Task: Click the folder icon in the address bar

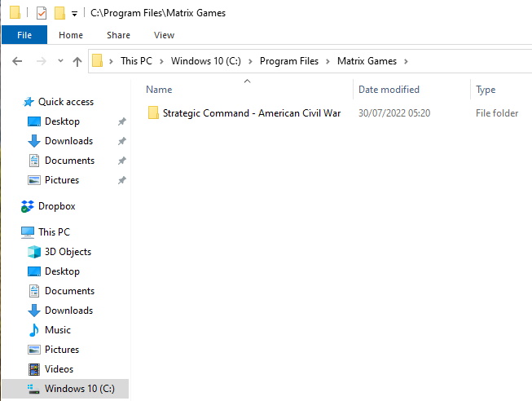Action: [97, 61]
